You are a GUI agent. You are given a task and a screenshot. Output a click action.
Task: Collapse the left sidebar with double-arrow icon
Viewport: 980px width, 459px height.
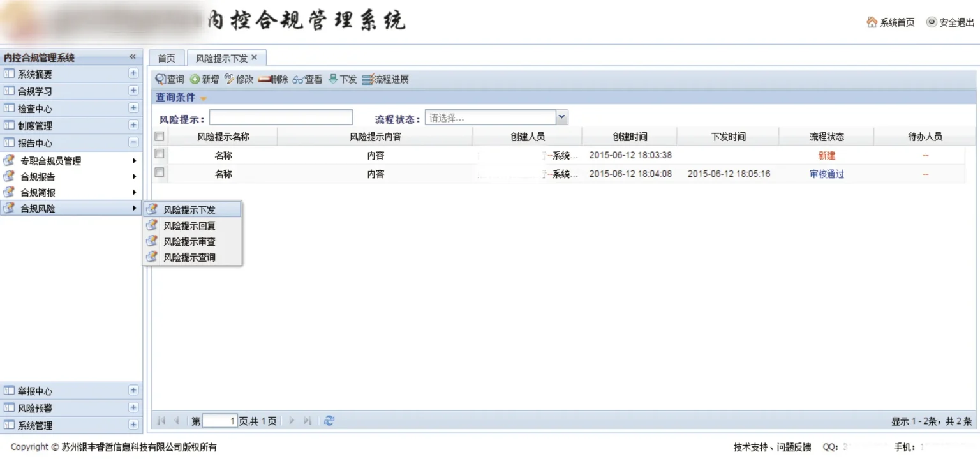133,57
